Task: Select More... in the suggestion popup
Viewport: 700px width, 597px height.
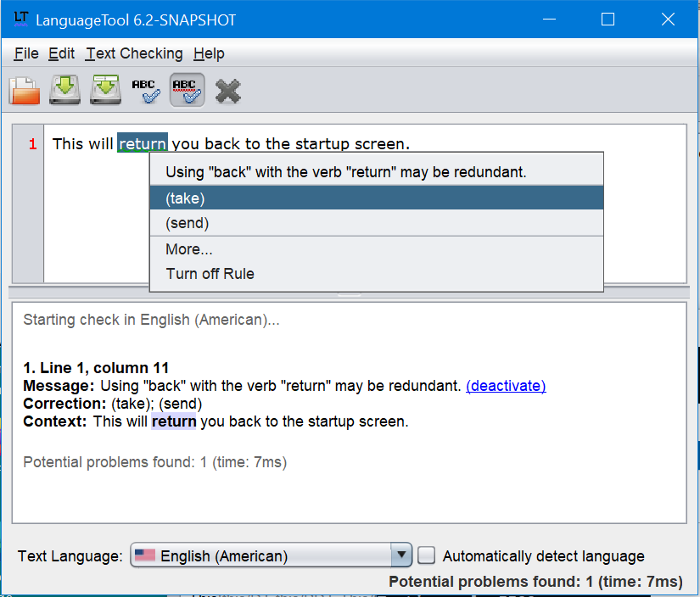Action: click(x=377, y=249)
